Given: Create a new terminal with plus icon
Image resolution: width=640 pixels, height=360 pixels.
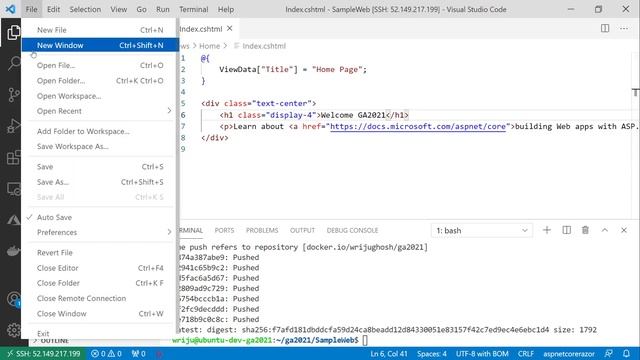Looking at the screenshot, I should 547,230.
